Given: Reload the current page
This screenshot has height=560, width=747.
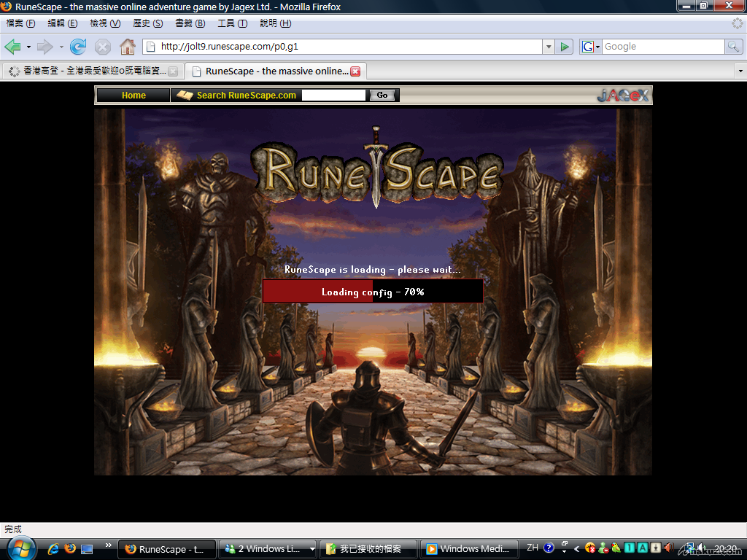Looking at the screenshot, I should 77,47.
